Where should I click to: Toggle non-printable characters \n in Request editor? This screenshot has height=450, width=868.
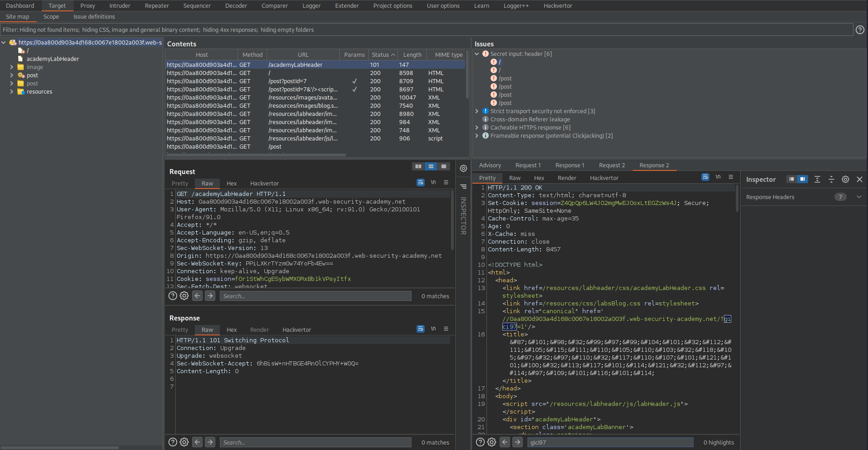pyautogui.click(x=433, y=182)
